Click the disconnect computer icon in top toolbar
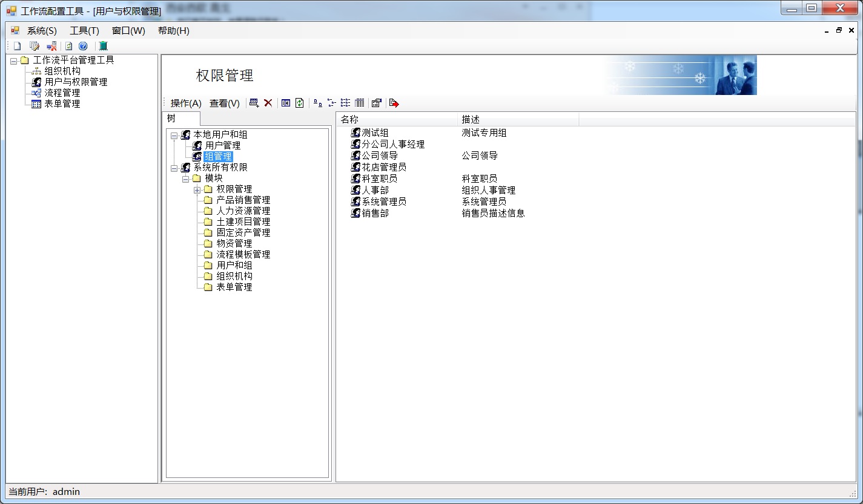This screenshot has height=504, width=863. (51, 46)
